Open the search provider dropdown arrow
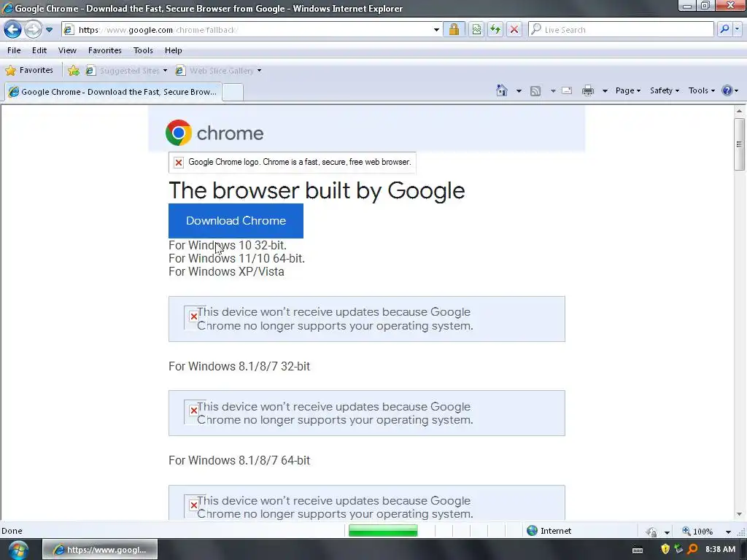The image size is (747, 560). (738, 29)
